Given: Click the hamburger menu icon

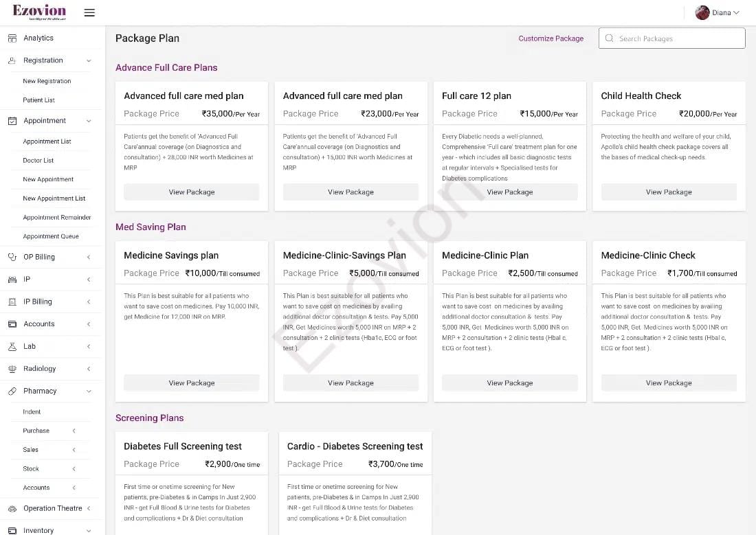Looking at the screenshot, I should click(x=89, y=13).
